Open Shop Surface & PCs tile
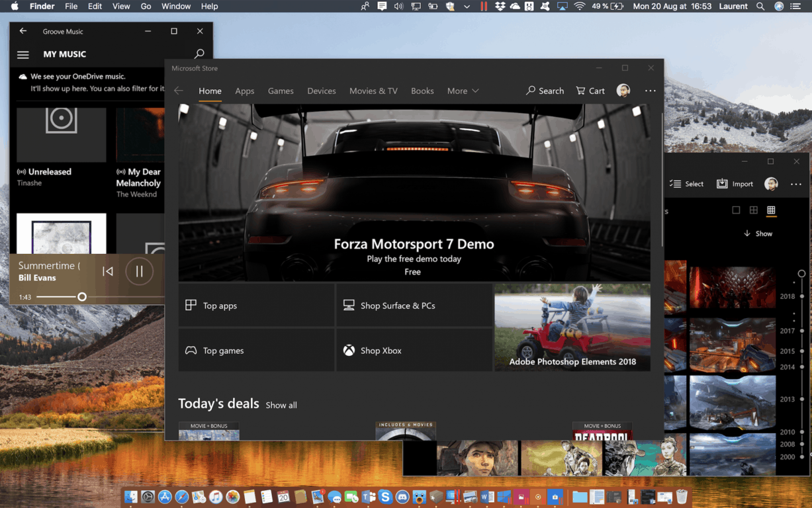The height and width of the screenshot is (508, 812). [x=414, y=306]
